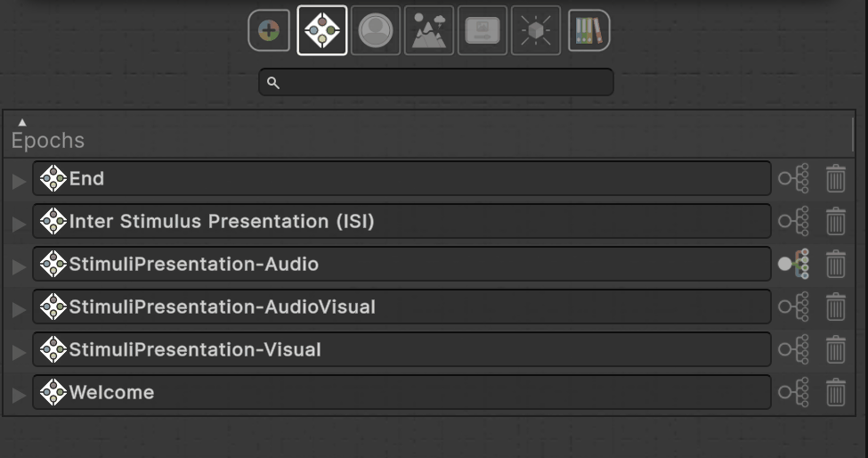
Task: Expand the End epoch row
Action: (x=20, y=181)
